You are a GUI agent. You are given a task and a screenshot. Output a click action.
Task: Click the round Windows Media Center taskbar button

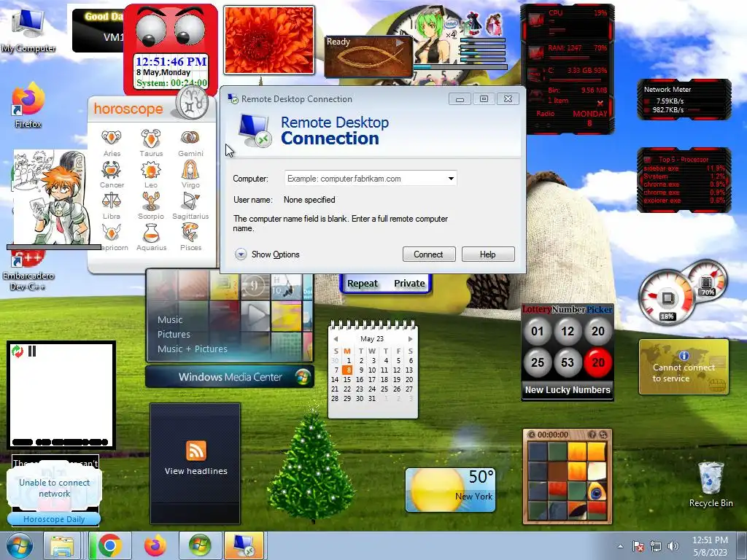200,545
